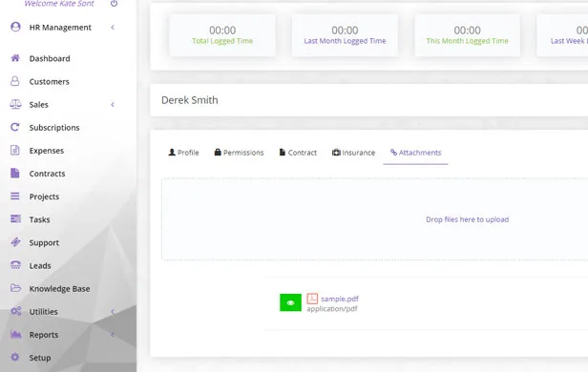Switch to the Permissions tab
Screen dimensions: 588x372
point(239,153)
